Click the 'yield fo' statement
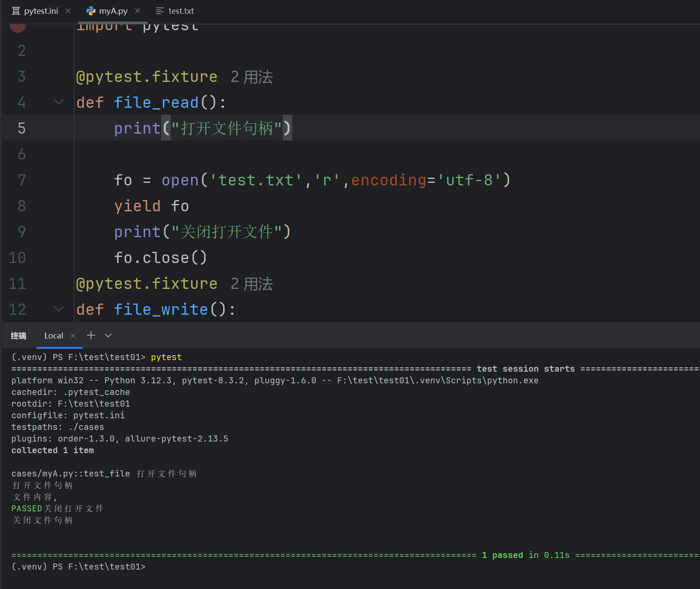The height and width of the screenshot is (589, 700). coord(151,206)
